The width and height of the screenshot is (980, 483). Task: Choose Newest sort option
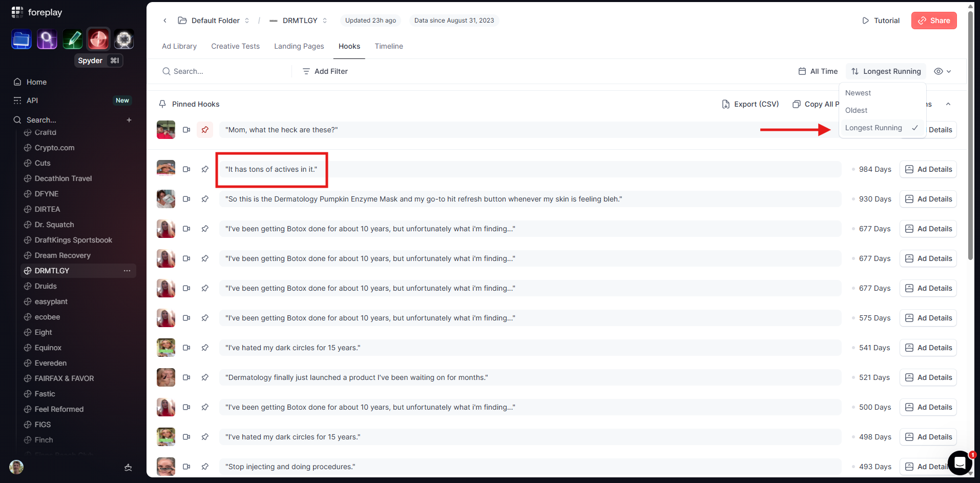click(881, 93)
